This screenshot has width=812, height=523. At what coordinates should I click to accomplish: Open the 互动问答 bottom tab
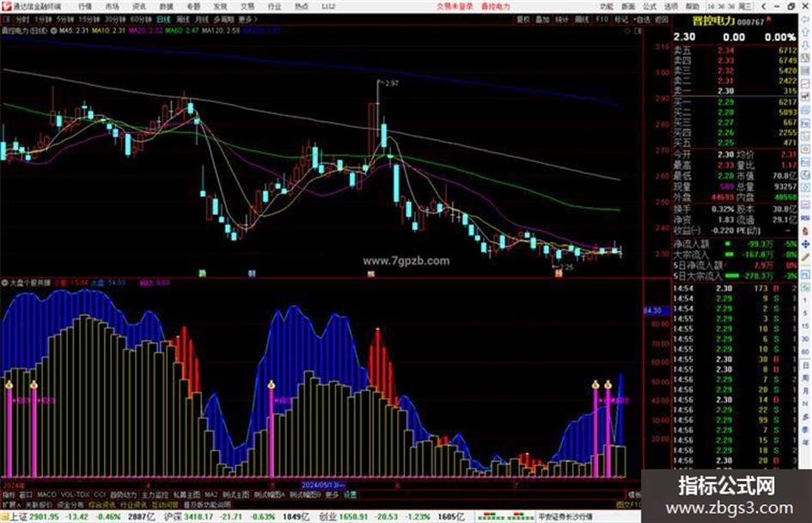click(x=165, y=505)
